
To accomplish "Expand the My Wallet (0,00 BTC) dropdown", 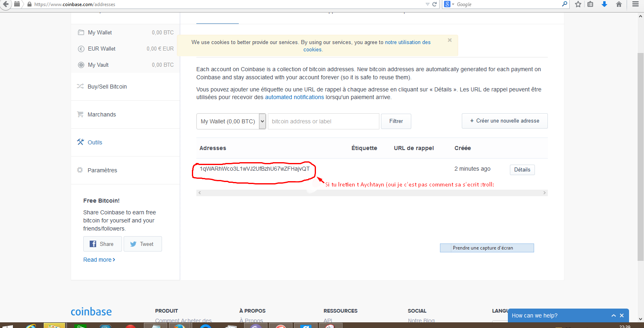I will (231, 121).
